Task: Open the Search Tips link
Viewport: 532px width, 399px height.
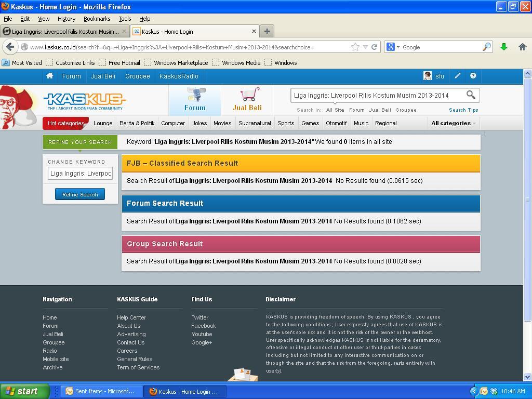Action: [x=463, y=110]
